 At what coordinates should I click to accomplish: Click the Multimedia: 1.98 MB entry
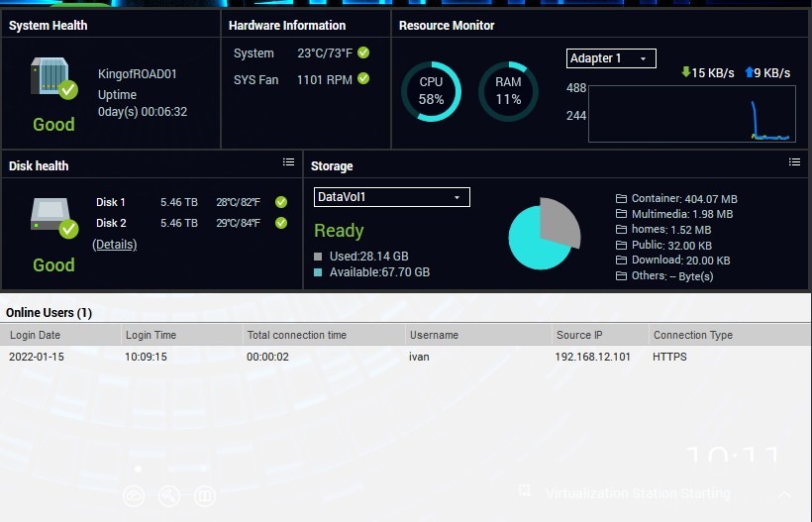coord(674,214)
